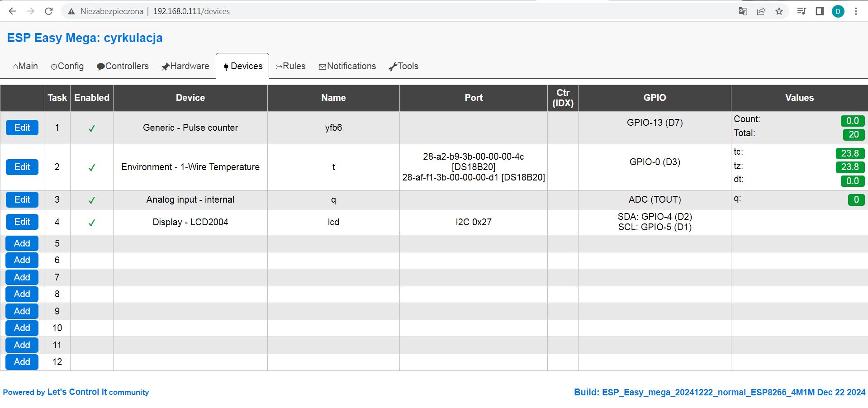
Task: Click the not-secure warning triangle icon
Action: 71,11
